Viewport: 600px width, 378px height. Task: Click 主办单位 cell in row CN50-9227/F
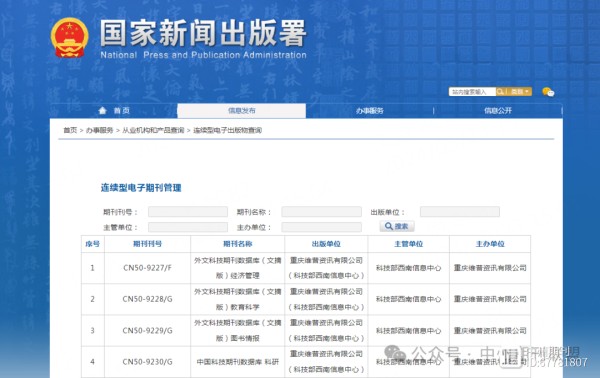tap(490, 268)
